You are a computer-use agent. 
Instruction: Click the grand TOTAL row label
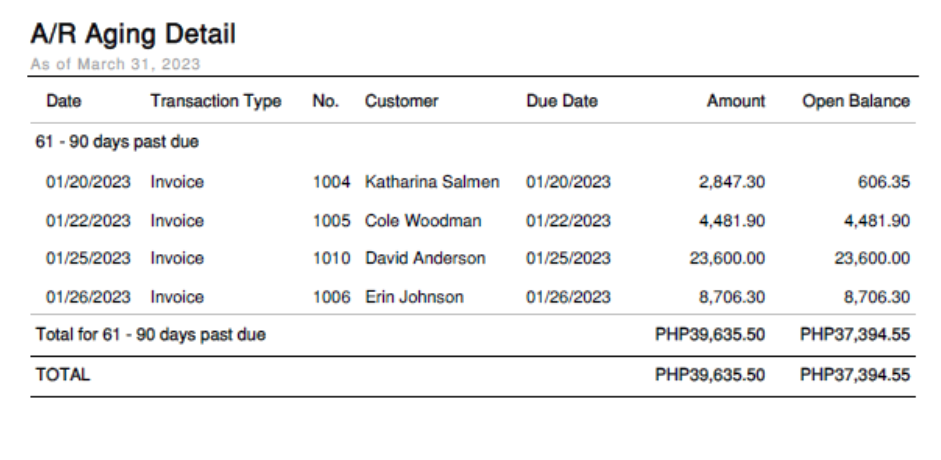click(x=63, y=375)
